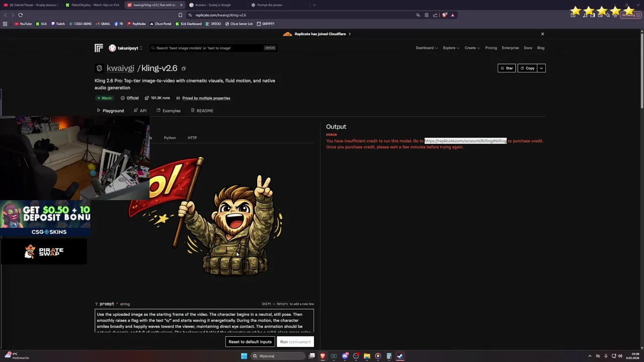The height and width of the screenshot is (362, 644).
Task: Open the Cfx.re Portal bookmark
Action: (x=160, y=24)
